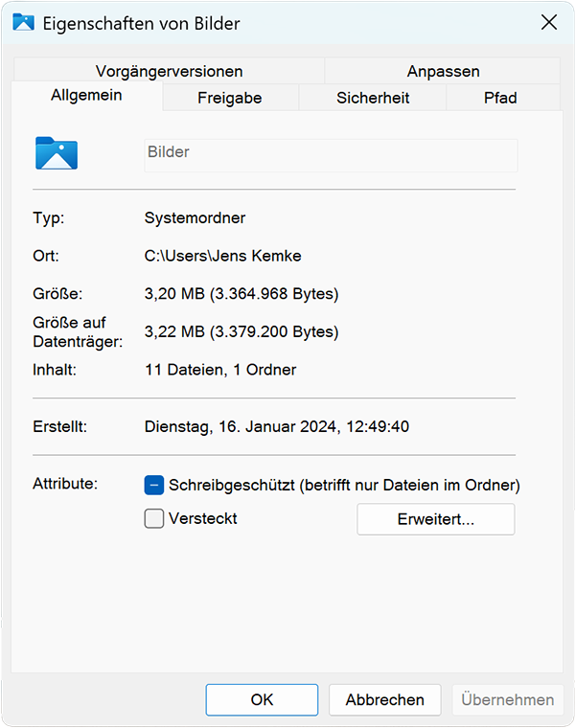Screen dimensions: 575x728
Task: Select the Allgemein tab
Action: 86,97
